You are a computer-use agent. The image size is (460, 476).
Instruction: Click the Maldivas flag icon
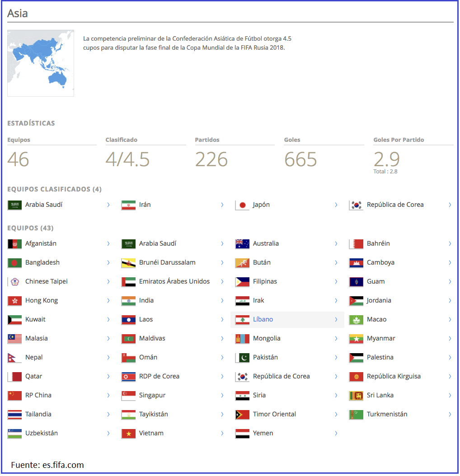(x=128, y=339)
